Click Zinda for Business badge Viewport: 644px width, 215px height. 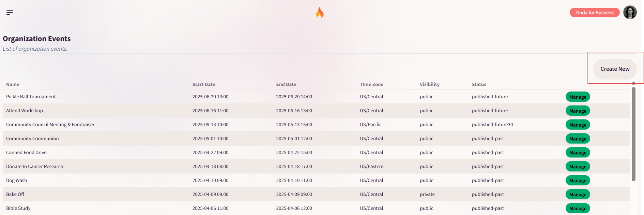coord(595,13)
